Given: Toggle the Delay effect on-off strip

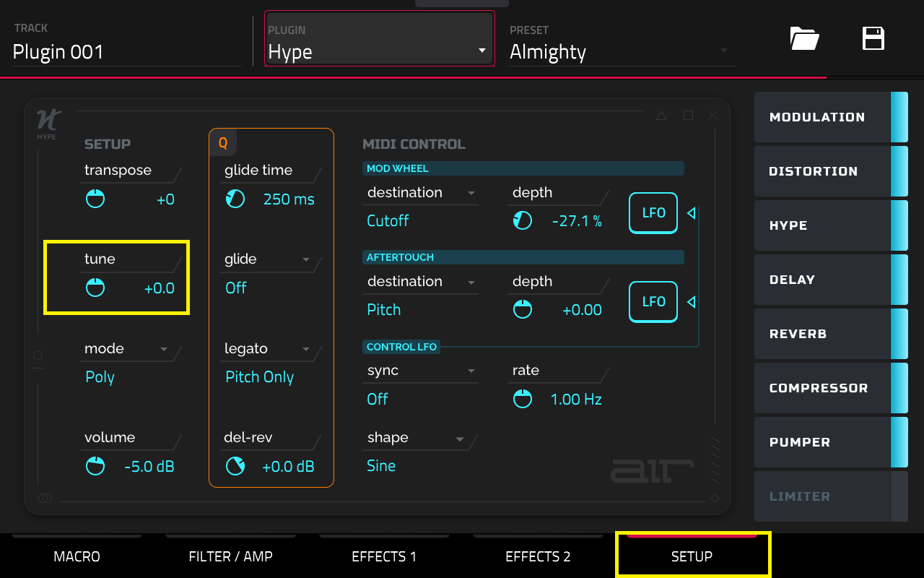Looking at the screenshot, I should pos(899,280).
